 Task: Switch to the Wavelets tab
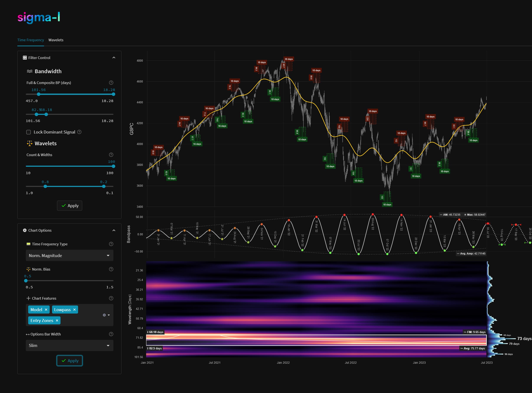(56, 40)
